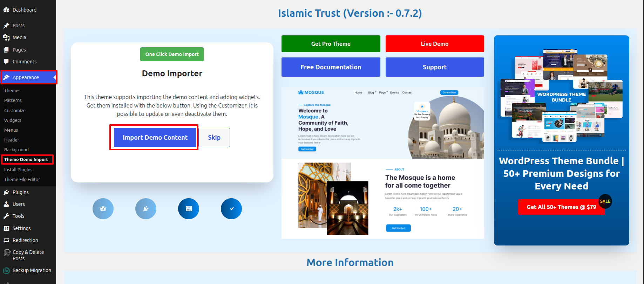Click the Tools wrench icon
The image size is (644, 284).
pos(6,216)
